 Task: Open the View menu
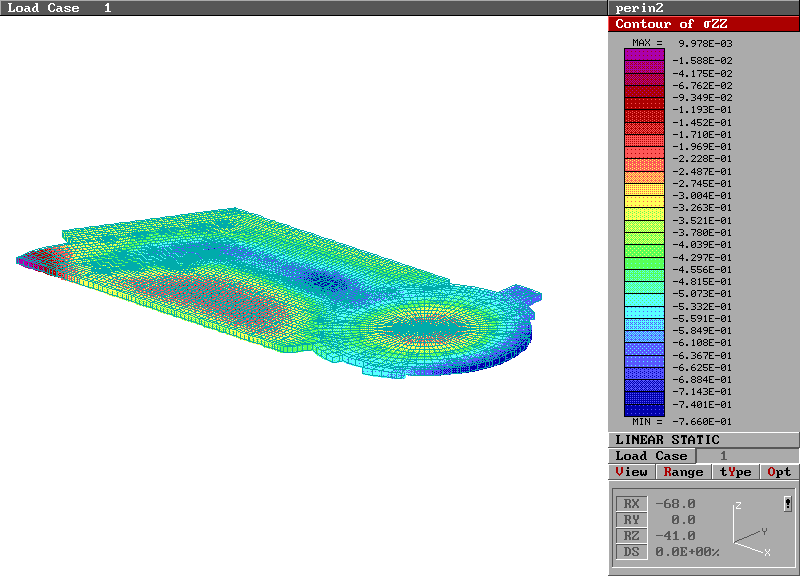coord(631,471)
